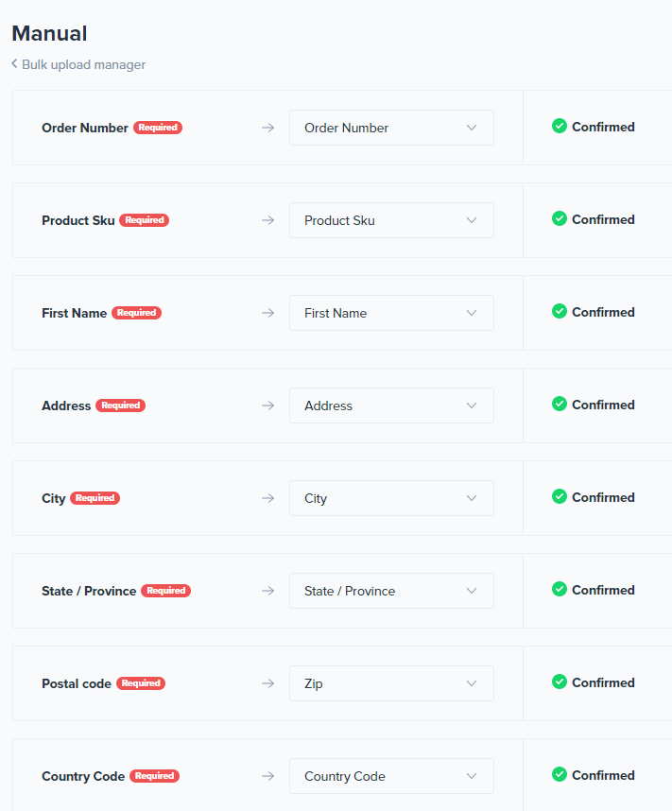
Task: Expand the Zip dropdown for Postal code
Action: point(391,683)
